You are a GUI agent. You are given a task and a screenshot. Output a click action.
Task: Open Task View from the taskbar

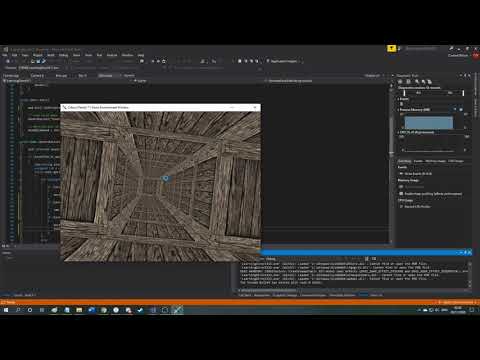(x=42, y=310)
